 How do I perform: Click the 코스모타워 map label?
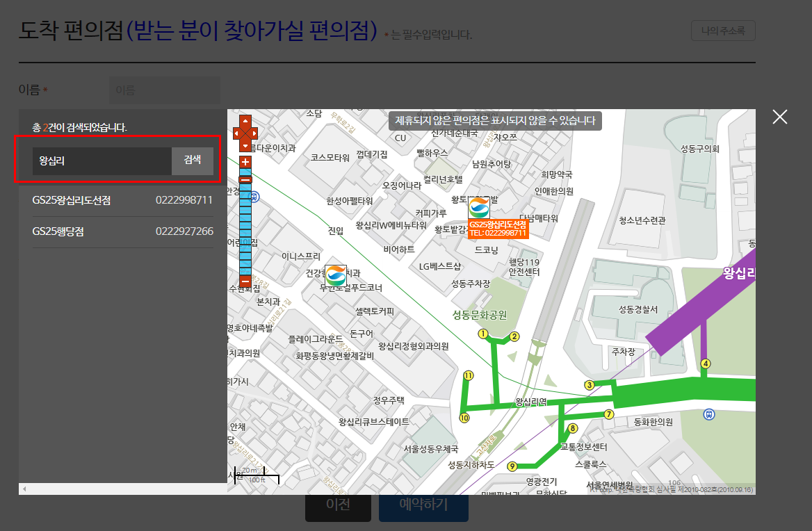[x=330, y=158]
